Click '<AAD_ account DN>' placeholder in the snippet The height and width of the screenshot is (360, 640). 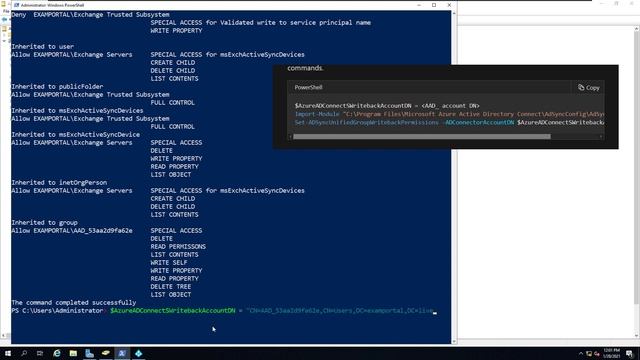coord(451,106)
